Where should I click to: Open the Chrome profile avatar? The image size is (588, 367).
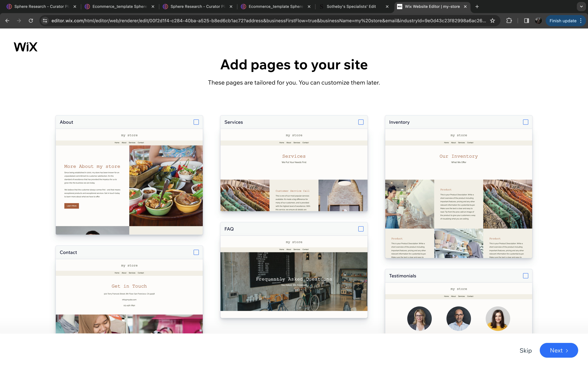tap(538, 21)
